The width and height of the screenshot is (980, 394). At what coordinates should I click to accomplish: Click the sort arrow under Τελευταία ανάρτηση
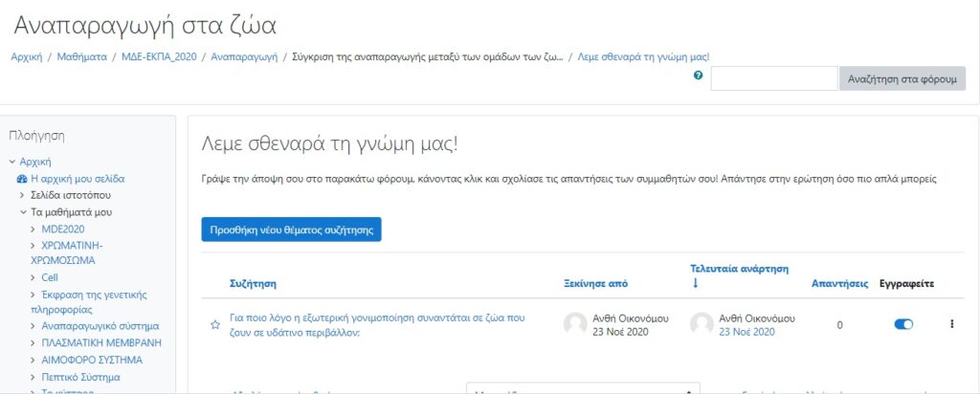tap(696, 283)
